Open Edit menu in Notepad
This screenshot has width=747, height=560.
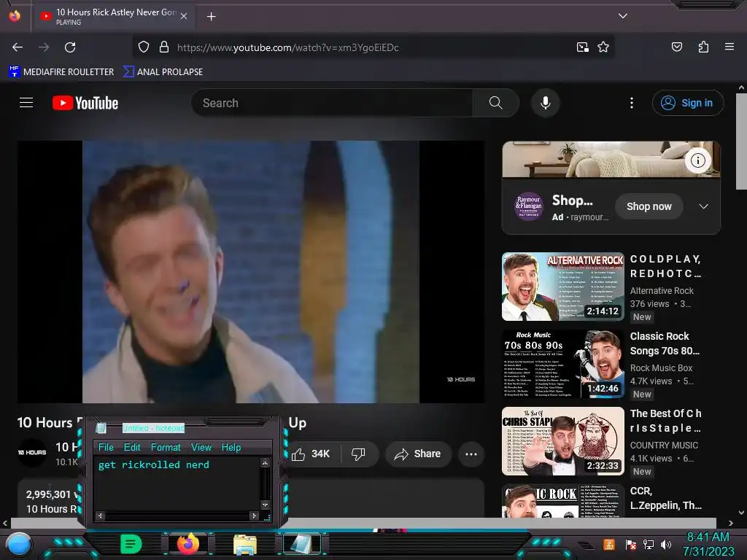(132, 447)
